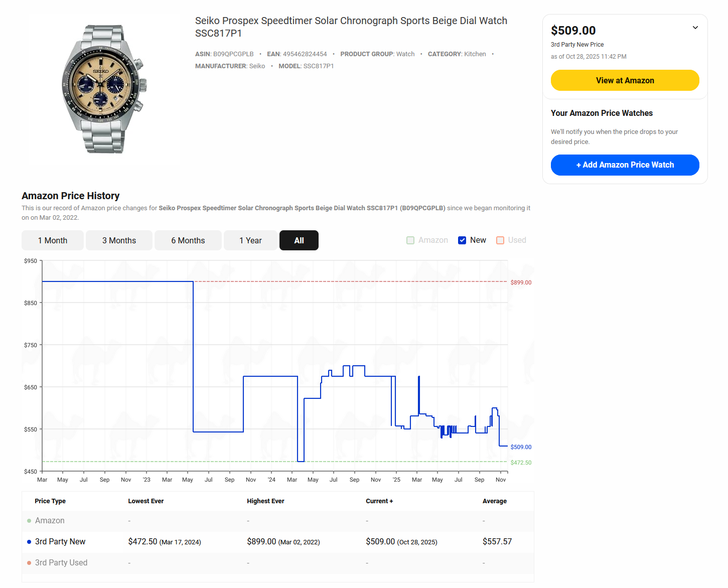Click the $899.00 highest price label

(521, 282)
